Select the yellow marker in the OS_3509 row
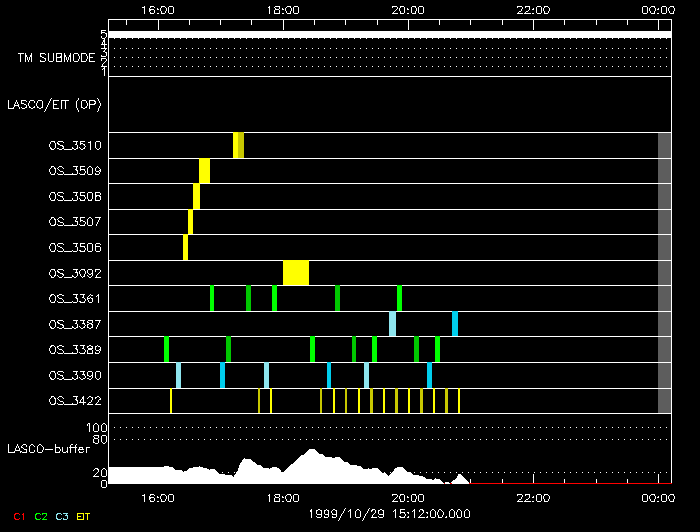 tap(204, 171)
